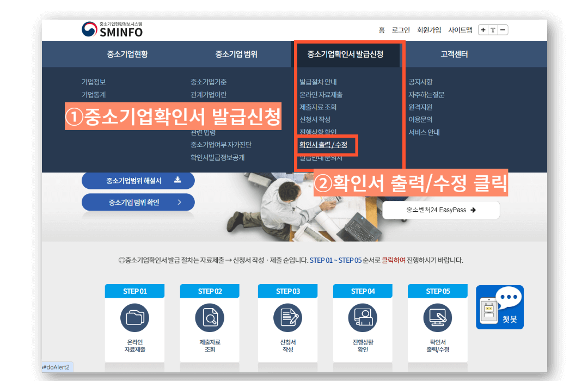
Task: Click the STEP 04 진행상황 확인 icon
Action: pos(363,317)
